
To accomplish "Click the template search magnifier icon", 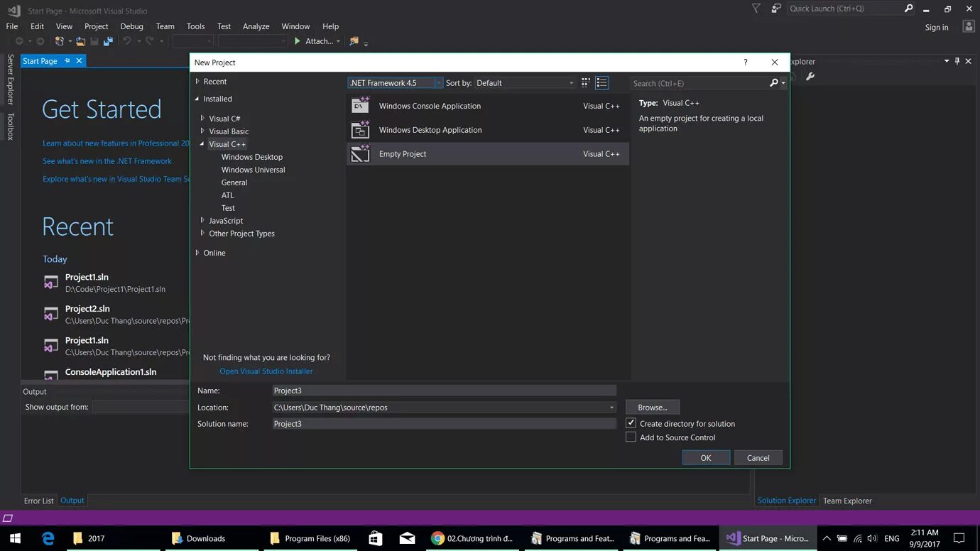I will [774, 83].
